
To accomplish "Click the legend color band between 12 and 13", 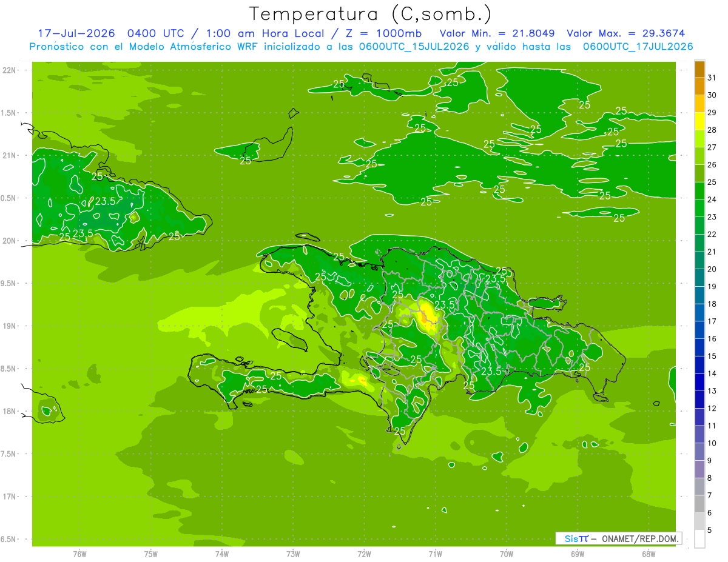I will click(x=699, y=400).
